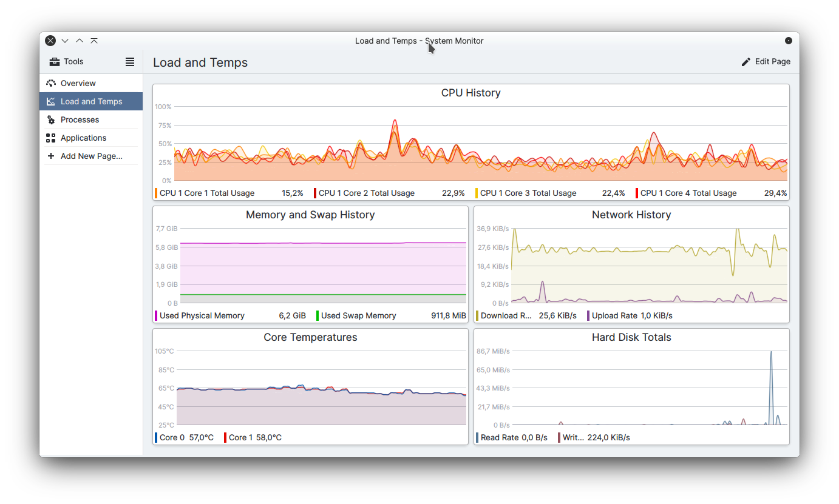Click red swatch for CPU 1 Core 4
Image resolution: width=839 pixels, height=504 pixels.
coord(637,193)
